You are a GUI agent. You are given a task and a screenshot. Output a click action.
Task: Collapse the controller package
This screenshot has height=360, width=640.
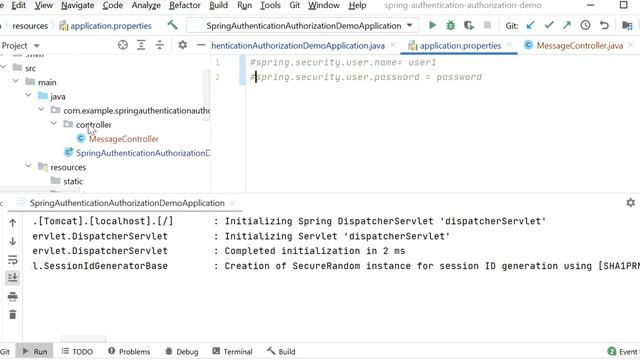coord(54,124)
